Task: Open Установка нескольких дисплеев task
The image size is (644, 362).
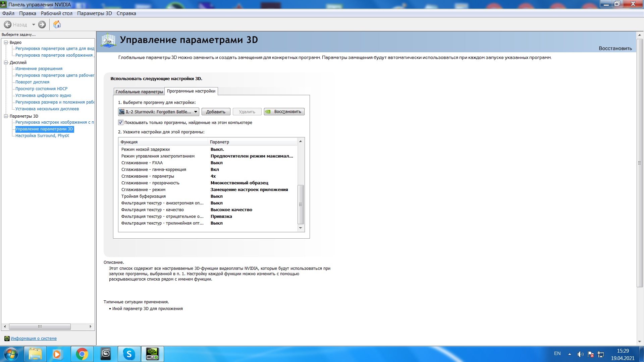Action: click(x=47, y=109)
